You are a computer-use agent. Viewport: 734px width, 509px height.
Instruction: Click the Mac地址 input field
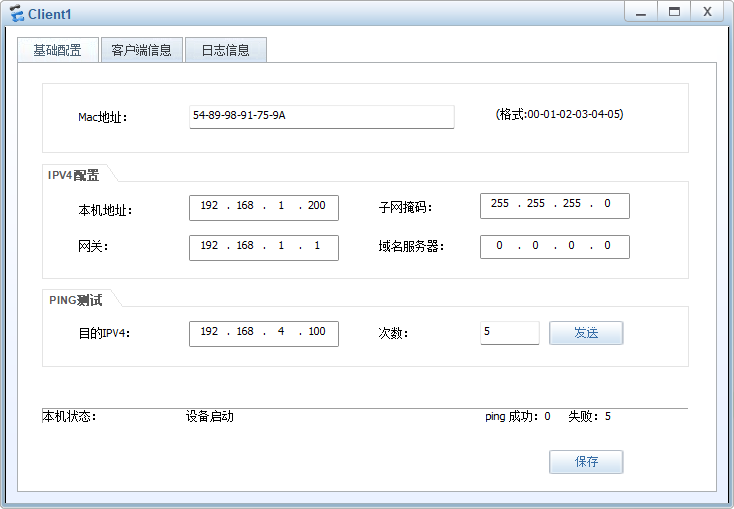pos(322,117)
